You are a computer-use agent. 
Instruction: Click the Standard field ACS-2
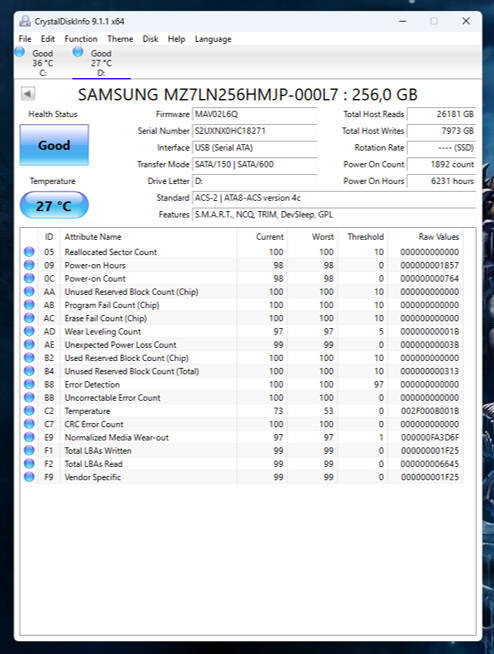point(334,198)
